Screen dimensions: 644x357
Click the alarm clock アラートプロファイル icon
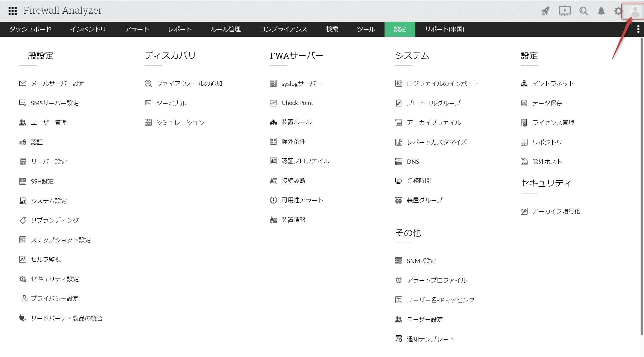click(399, 280)
